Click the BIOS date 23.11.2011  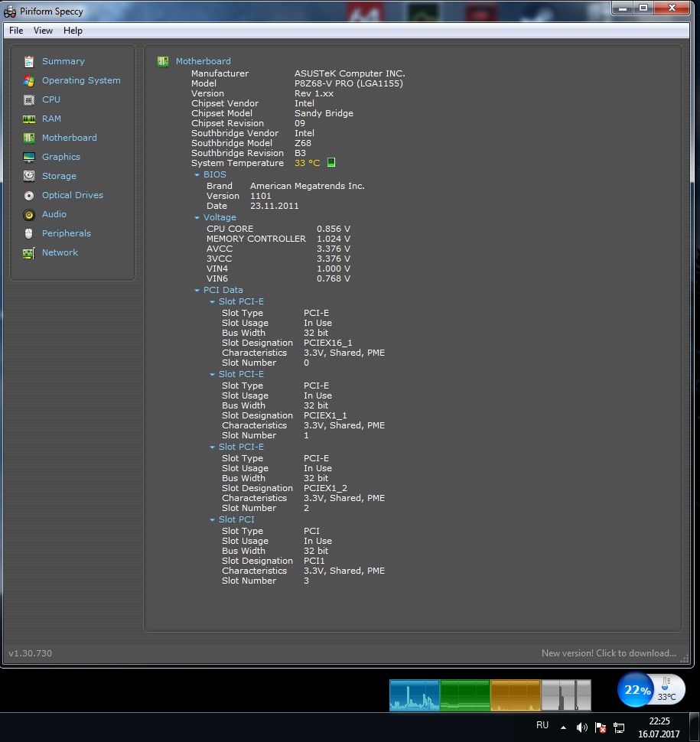[x=275, y=206]
